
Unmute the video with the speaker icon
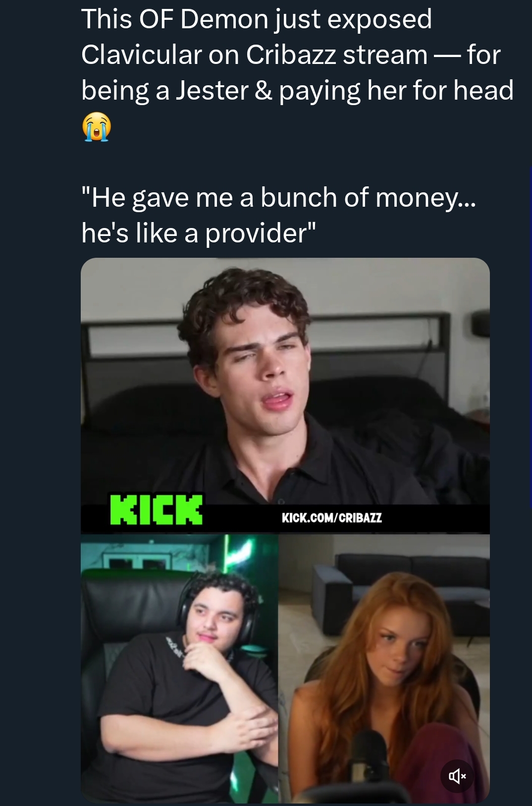pyautogui.click(x=457, y=776)
